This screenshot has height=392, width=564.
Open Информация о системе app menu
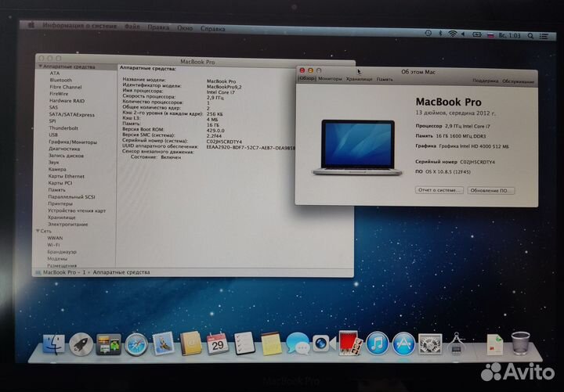coord(79,26)
